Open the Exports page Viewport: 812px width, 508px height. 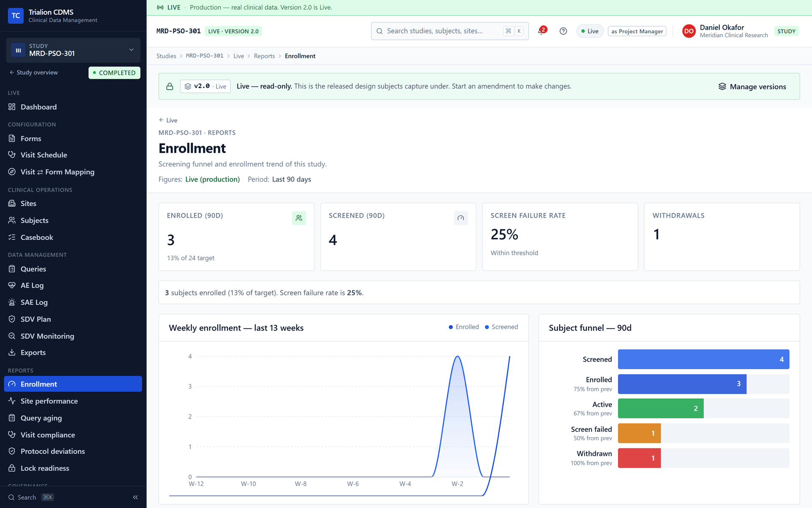[x=73, y=353]
